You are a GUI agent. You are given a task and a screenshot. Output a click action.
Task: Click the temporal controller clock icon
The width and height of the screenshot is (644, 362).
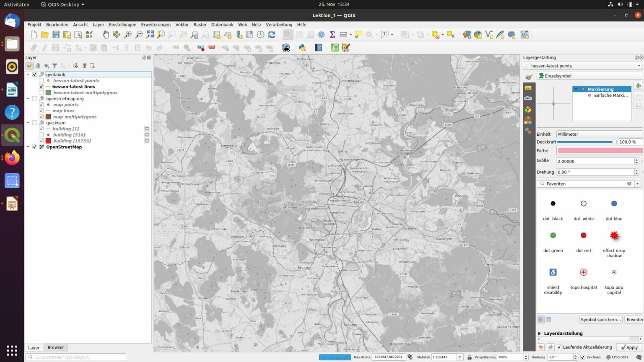pyautogui.click(x=260, y=35)
